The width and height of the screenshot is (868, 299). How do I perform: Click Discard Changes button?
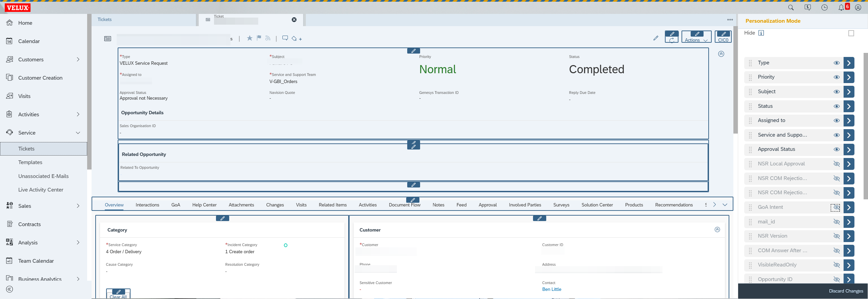click(x=846, y=291)
